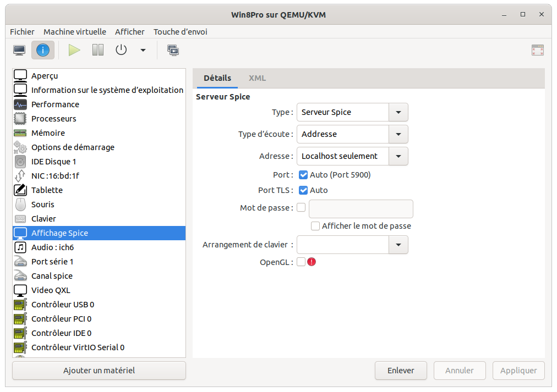Open the Touche d'envoi menu
Screen dimensions: 557x392
180,32
